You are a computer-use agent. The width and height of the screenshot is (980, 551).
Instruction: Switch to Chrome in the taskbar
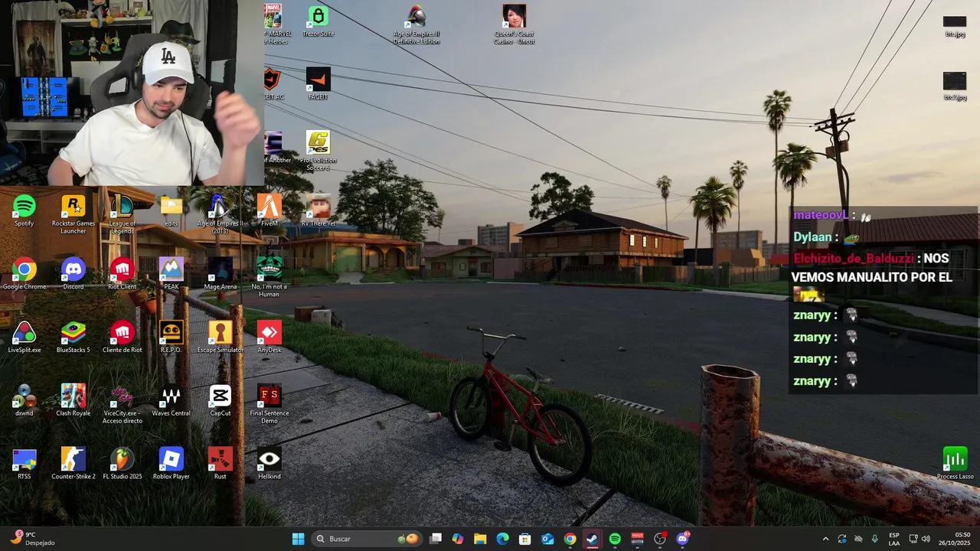point(570,539)
